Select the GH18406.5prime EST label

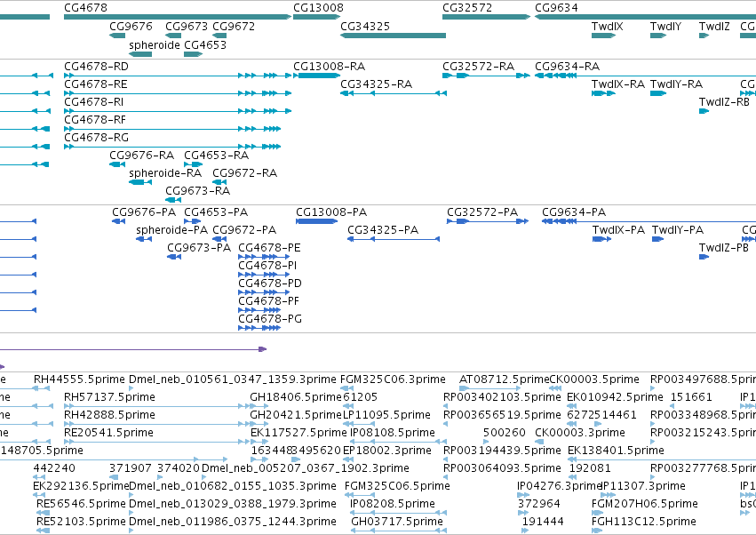click(296, 397)
